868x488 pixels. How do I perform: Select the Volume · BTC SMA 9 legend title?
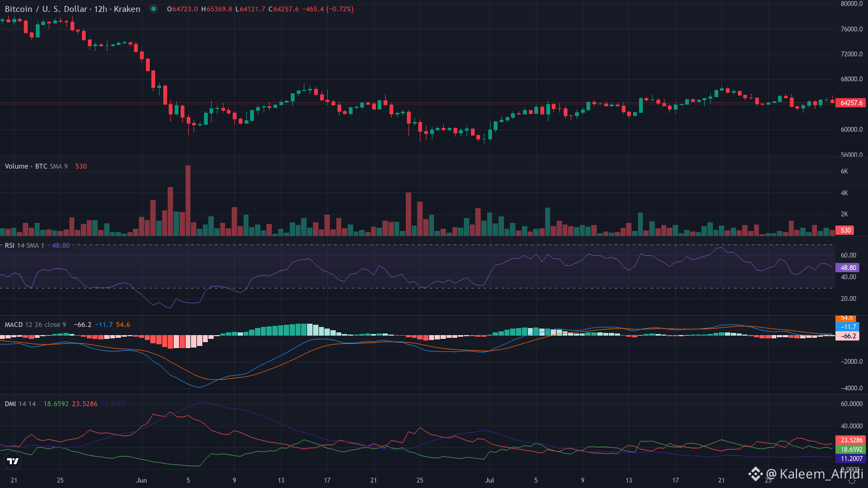pyautogui.click(x=36, y=166)
